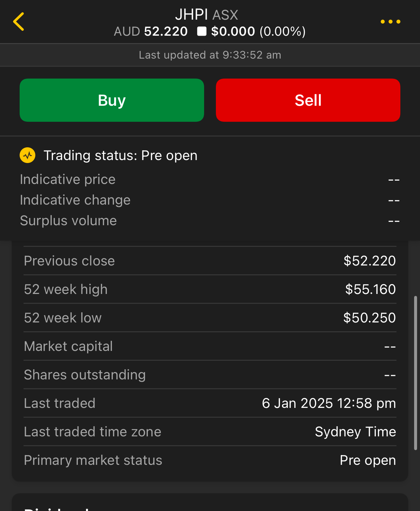Select the 52 week high row
The image size is (420, 511).
[x=210, y=289]
